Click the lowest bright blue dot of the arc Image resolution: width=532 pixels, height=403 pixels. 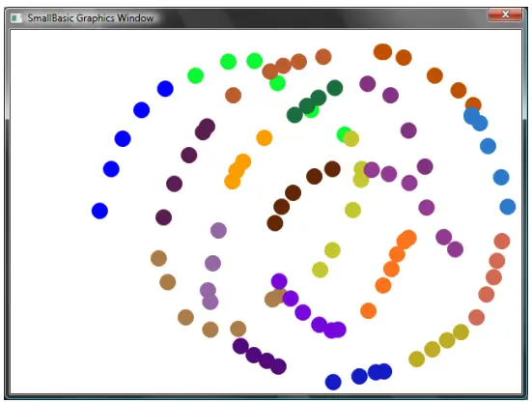[x=99, y=211]
